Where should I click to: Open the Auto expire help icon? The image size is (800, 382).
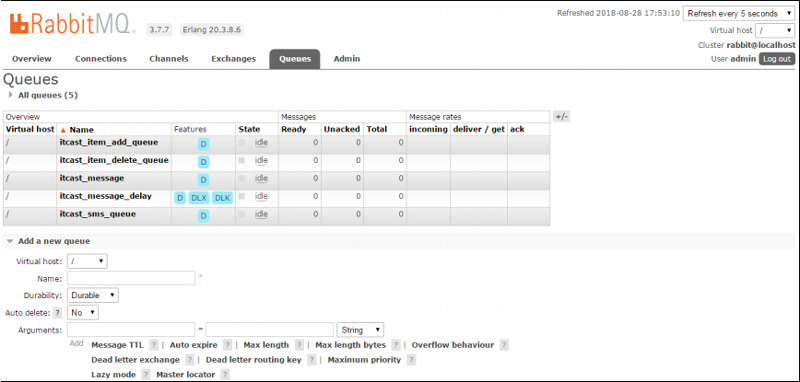228,345
